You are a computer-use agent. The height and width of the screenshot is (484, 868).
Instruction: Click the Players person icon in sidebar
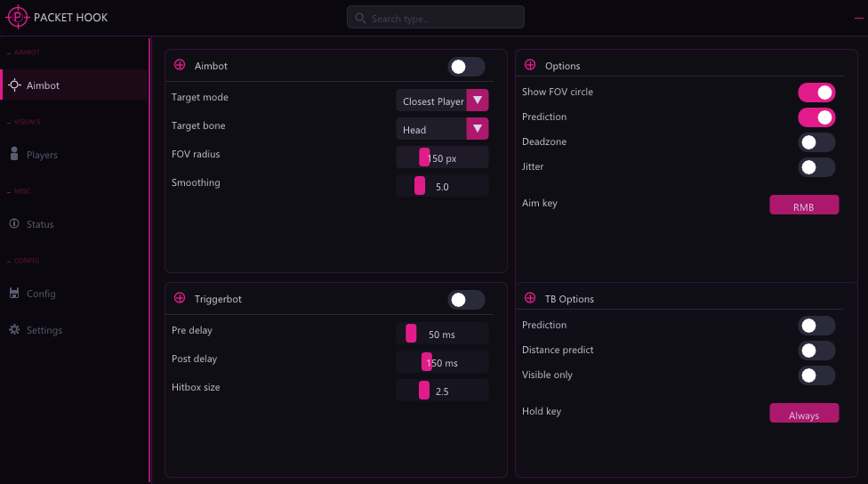(x=14, y=154)
